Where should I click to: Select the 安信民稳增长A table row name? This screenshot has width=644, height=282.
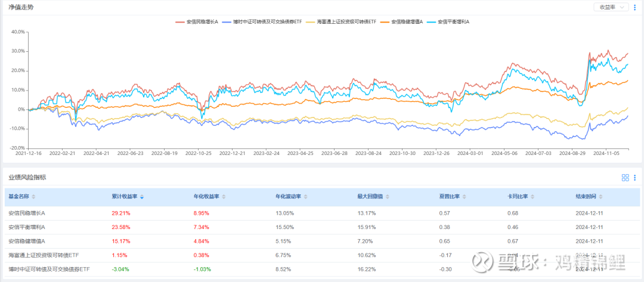click(x=27, y=213)
